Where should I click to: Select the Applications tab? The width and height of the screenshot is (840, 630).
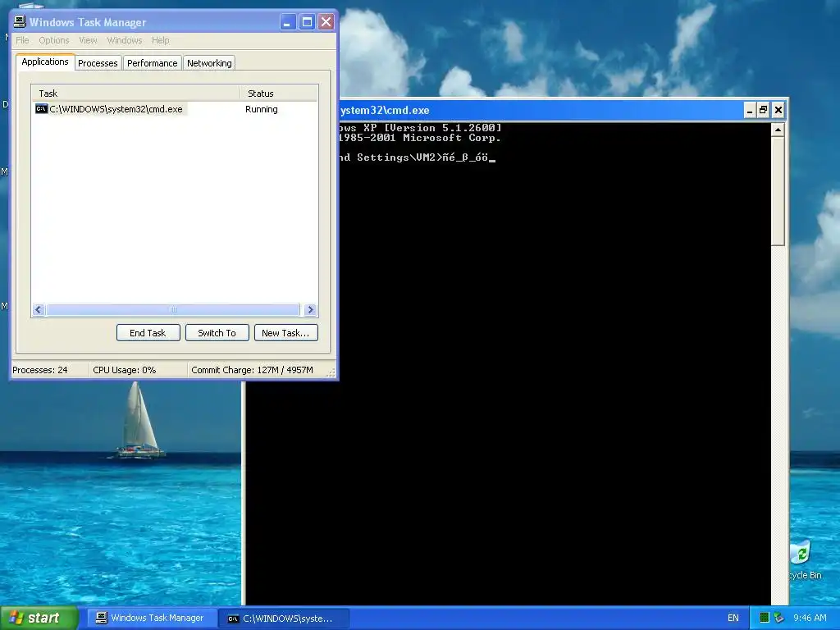(x=45, y=62)
